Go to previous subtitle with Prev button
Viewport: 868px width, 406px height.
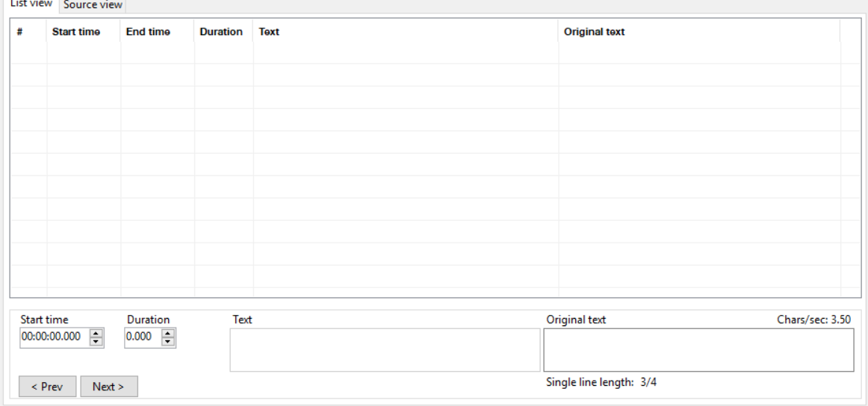pyautogui.click(x=47, y=387)
